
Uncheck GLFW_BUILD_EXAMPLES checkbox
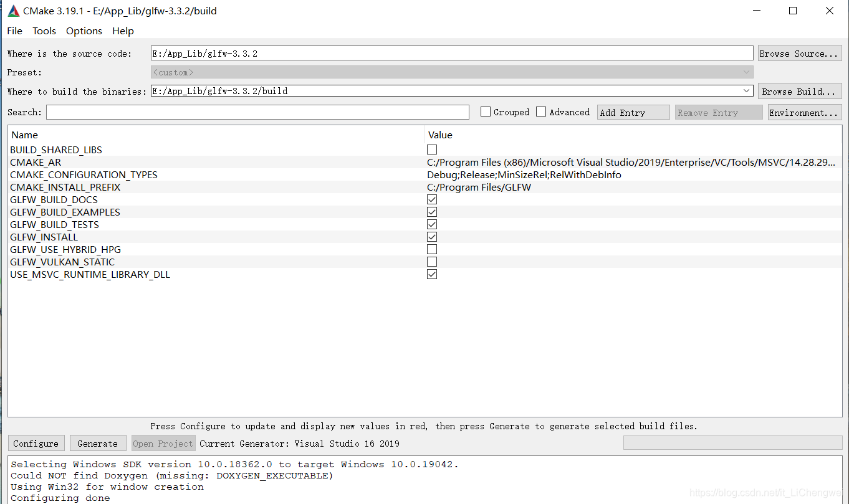click(x=432, y=212)
